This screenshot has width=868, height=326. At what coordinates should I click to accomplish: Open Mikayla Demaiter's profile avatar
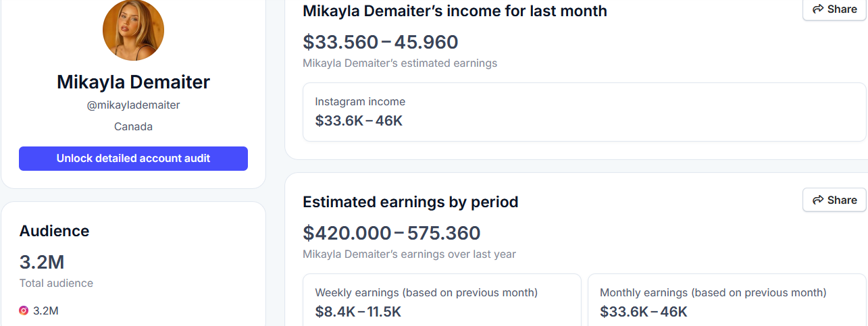[133, 30]
